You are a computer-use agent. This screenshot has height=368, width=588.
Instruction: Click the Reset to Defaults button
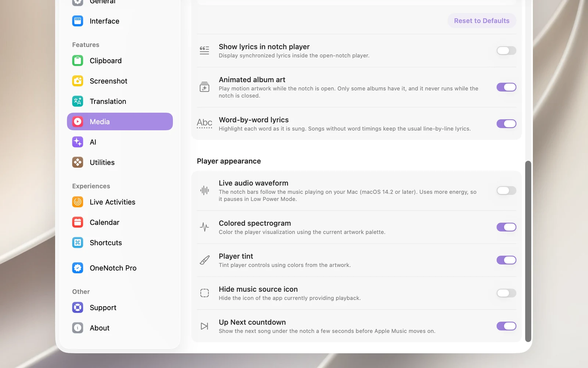(x=481, y=21)
